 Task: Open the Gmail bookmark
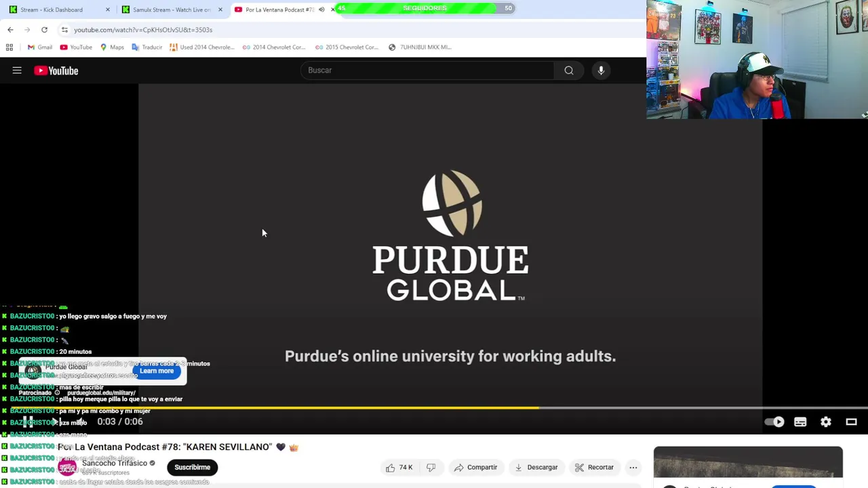pos(40,47)
